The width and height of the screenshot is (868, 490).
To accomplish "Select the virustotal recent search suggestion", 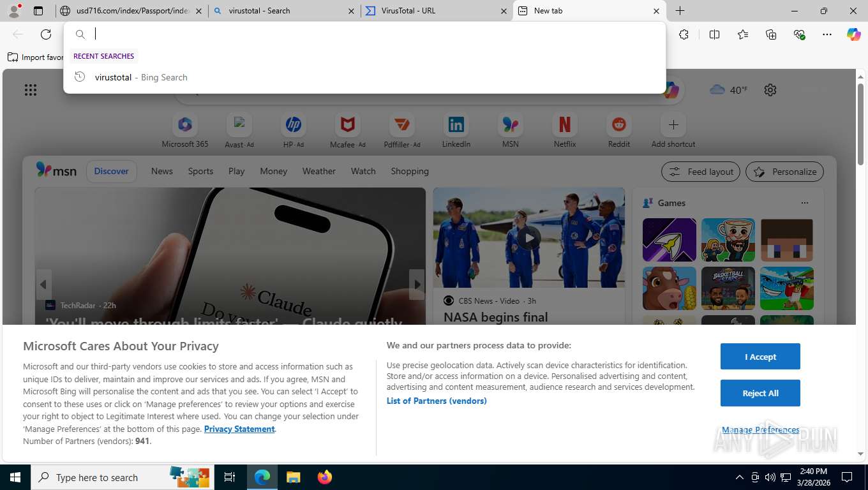I will coord(364,77).
